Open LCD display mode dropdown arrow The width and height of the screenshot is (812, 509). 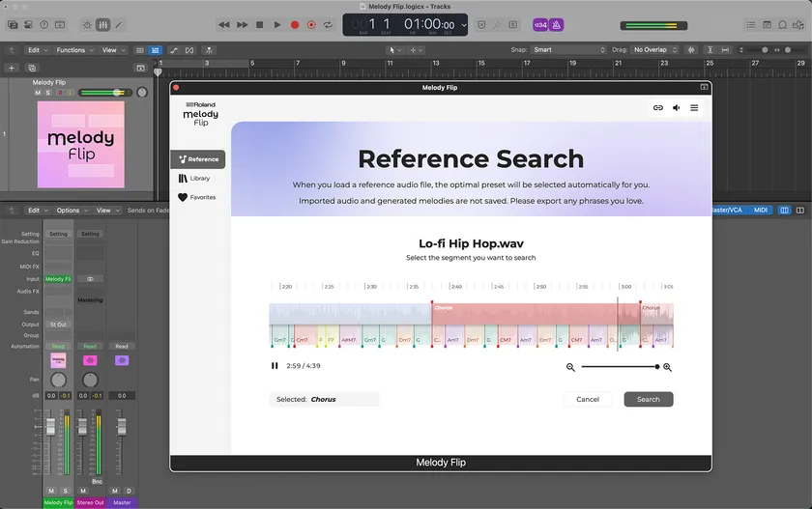coord(463,25)
